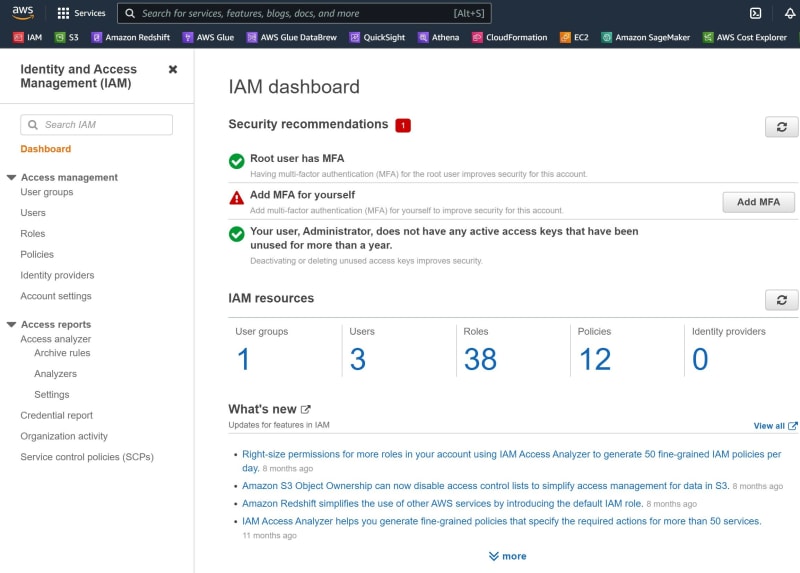Click the AWS logo home icon
The image size is (800, 573).
pyautogui.click(x=23, y=12)
